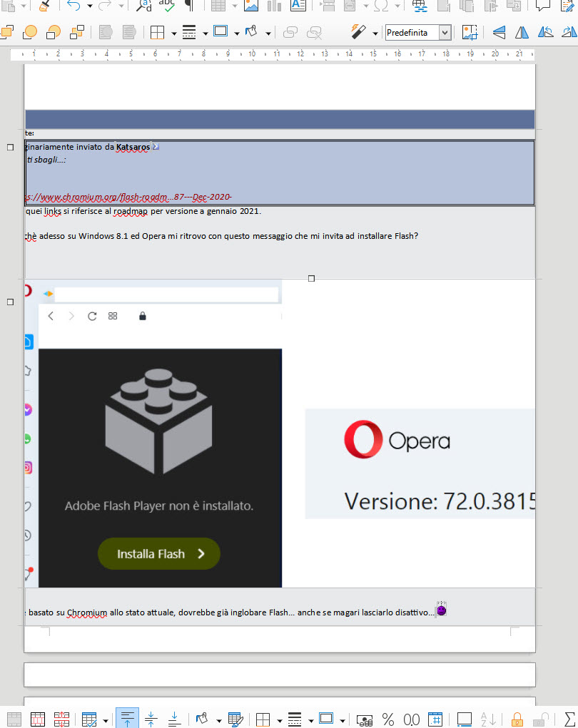
Task: Toggle Track Changes recording
Action: [x=567, y=5]
